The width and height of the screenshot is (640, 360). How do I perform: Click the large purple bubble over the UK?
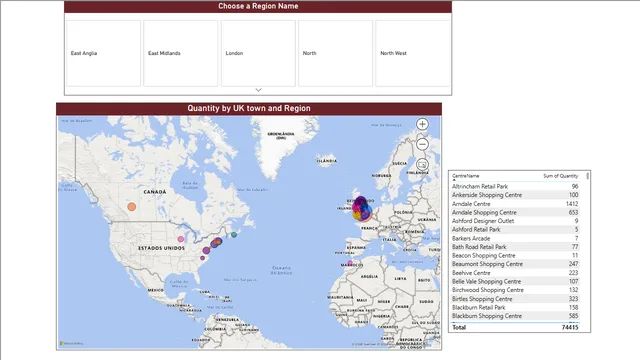(x=360, y=202)
